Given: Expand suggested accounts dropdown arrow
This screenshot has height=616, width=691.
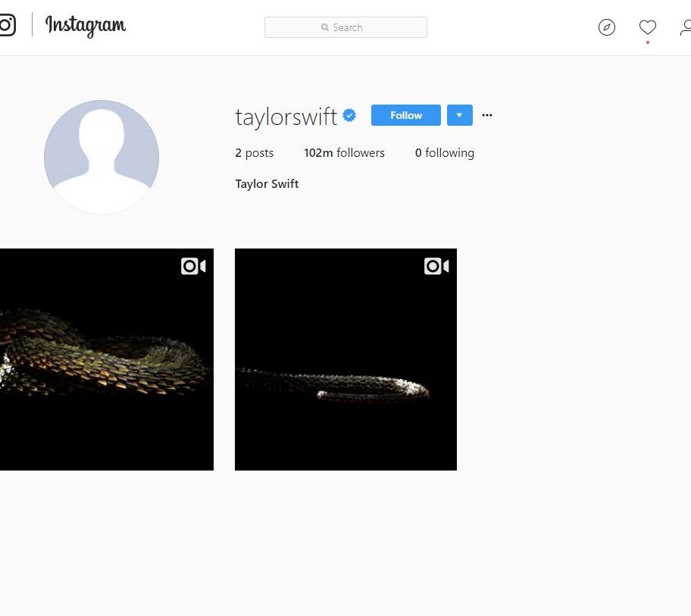Looking at the screenshot, I should pos(460,115).
